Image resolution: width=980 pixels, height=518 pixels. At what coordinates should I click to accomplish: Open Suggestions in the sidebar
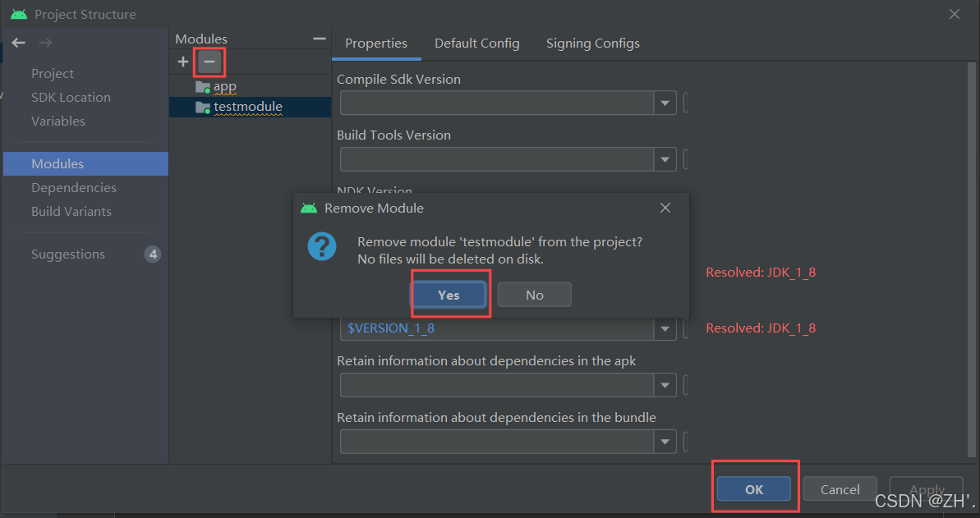[68, 254]
